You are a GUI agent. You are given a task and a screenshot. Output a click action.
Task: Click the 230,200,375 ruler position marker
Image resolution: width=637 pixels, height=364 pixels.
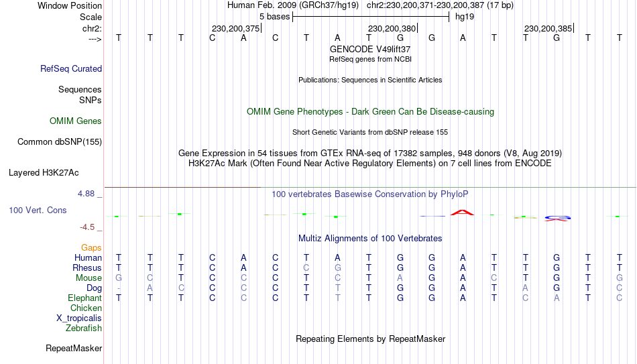(235, 28)
